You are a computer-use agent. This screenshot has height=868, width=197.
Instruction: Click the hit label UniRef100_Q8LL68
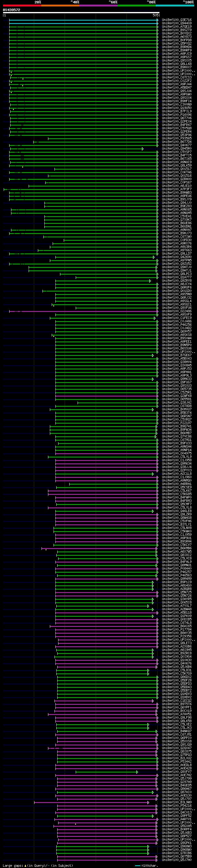(177, 64)
